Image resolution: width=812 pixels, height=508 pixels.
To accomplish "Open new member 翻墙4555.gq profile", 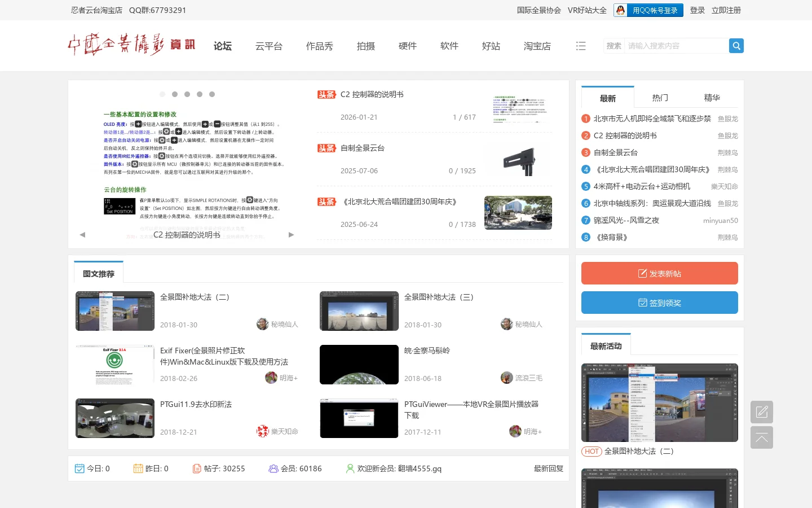I will coord(420,468).
